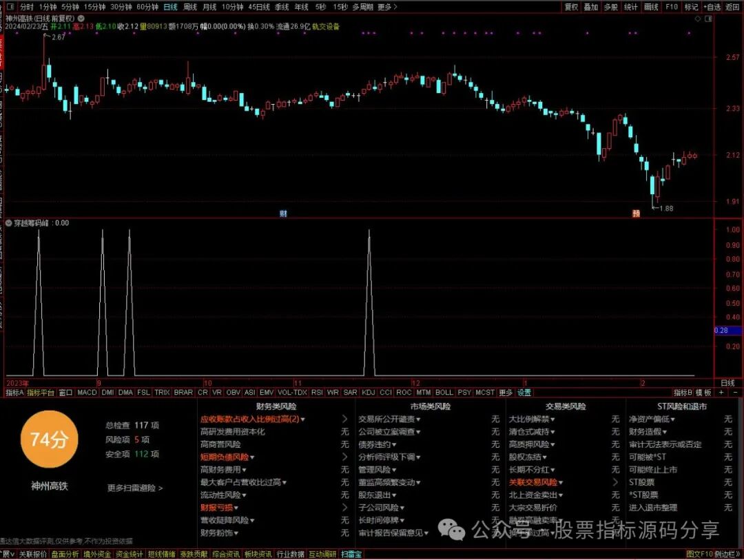The image size is (744, 560).
Task: Click the F10 button
Action: [672, 7]
